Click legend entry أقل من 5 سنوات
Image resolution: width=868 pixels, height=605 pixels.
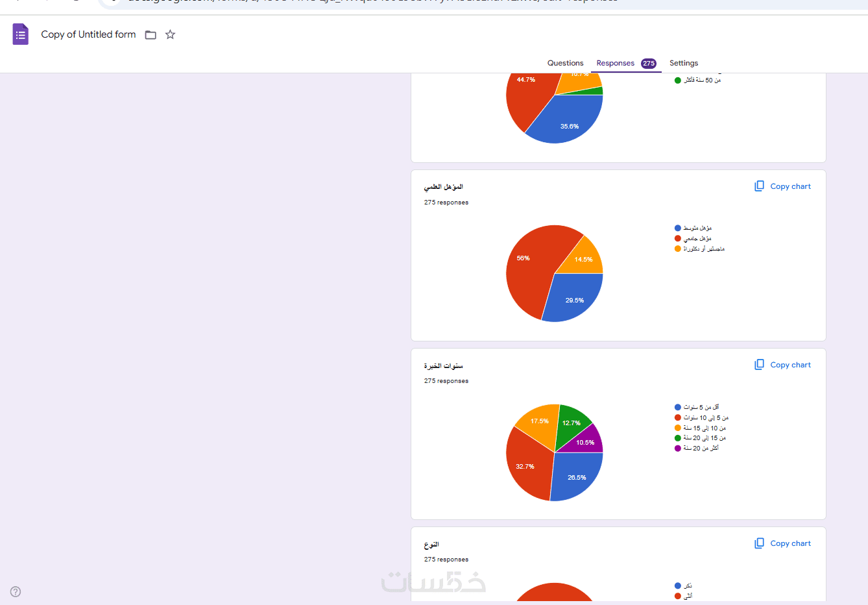click(x=697, y=407)
